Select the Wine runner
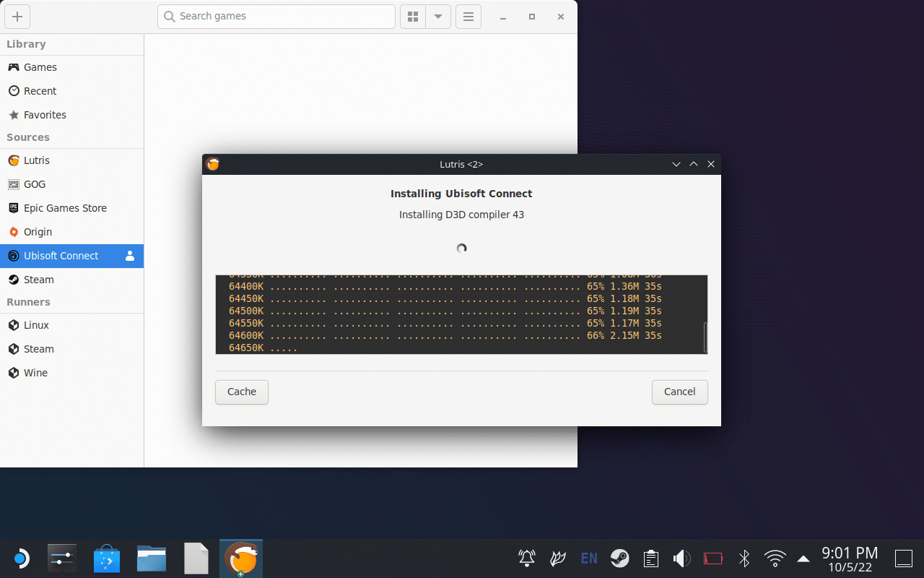Viewport: 924px width, 578px height. (x=71, y=373)
